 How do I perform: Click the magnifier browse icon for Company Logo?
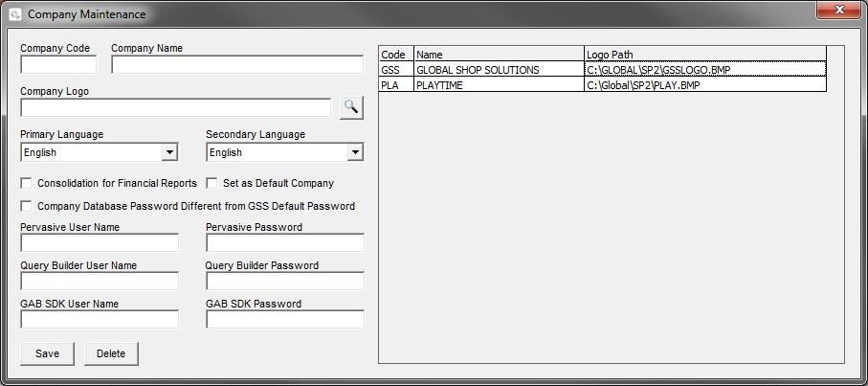(351, 107)
